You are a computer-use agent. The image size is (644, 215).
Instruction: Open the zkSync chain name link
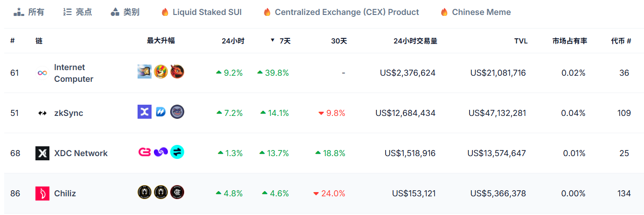tap(69, 113)
